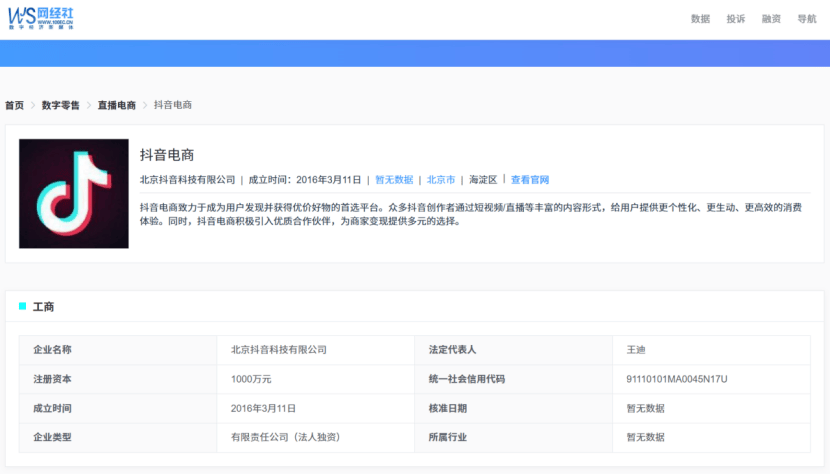Click the 核准日期 label cell
Image resolution: width=830 pixels, height=475 pixels.
point(513,408)
